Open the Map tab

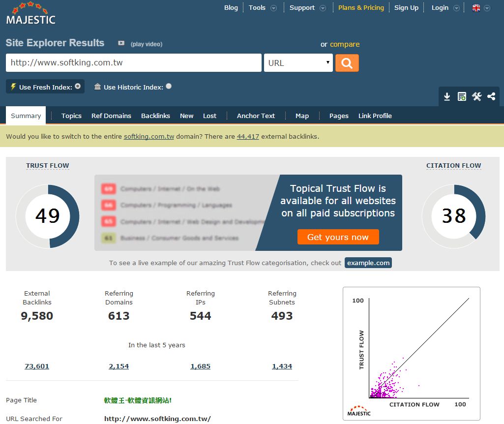click(x=302, y=116)
